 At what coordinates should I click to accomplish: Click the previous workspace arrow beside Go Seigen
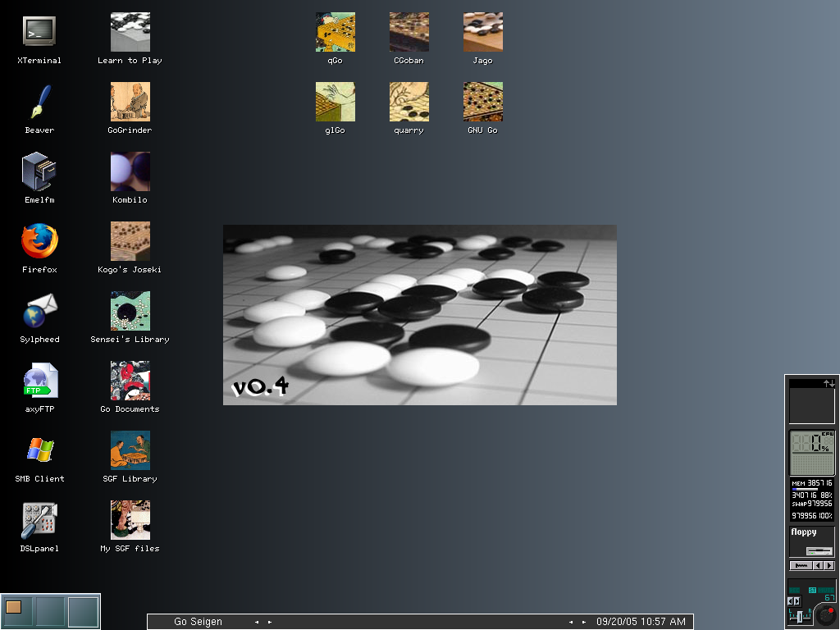click(255, 622)
